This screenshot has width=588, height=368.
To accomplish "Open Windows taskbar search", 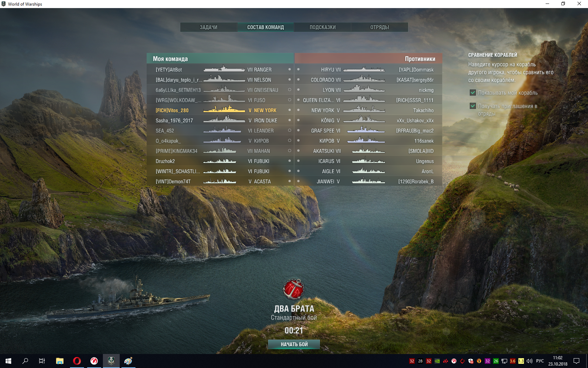I will pyautogui.click(x=25, y=361).
